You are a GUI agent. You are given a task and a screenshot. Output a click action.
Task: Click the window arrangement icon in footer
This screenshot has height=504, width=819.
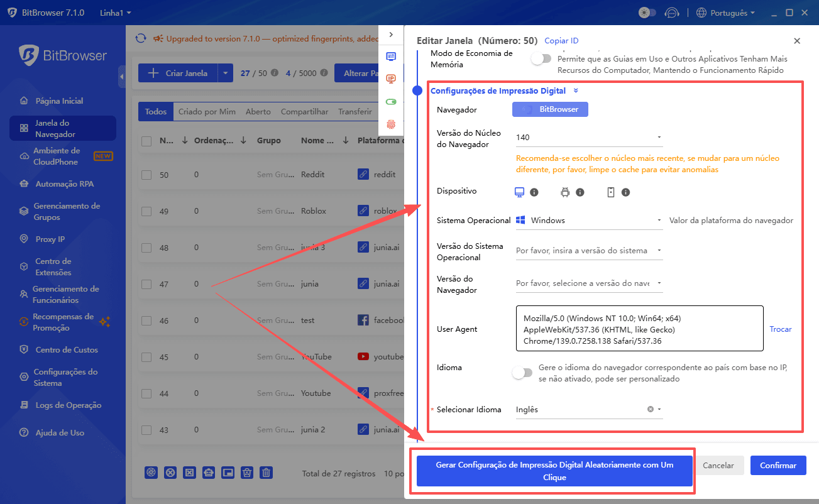point(228,473)
